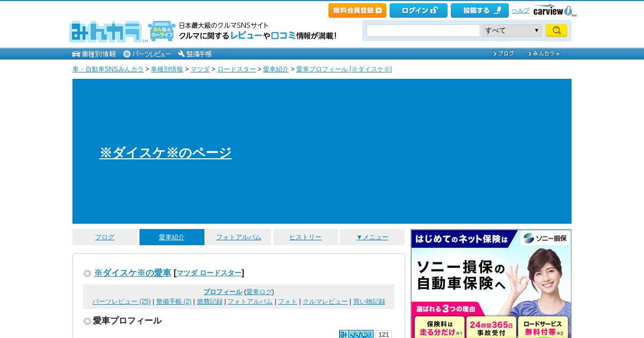Switch to the フォトアルバム tab
Viewport: 644px width, 338px height.
coord(238,237)
